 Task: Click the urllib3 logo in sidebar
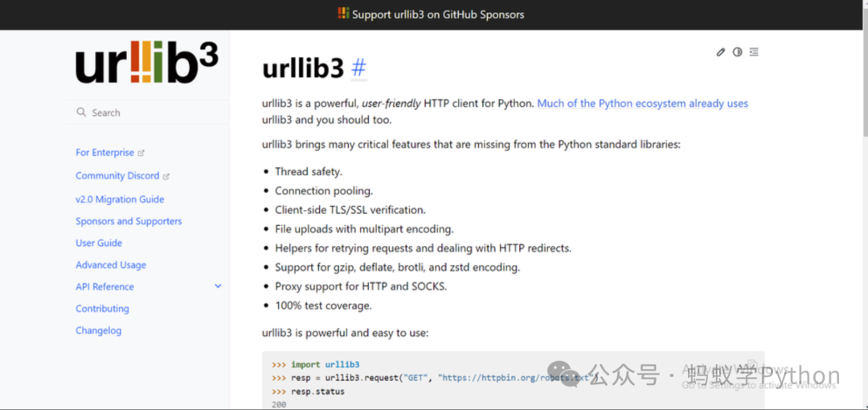(147, 62)
